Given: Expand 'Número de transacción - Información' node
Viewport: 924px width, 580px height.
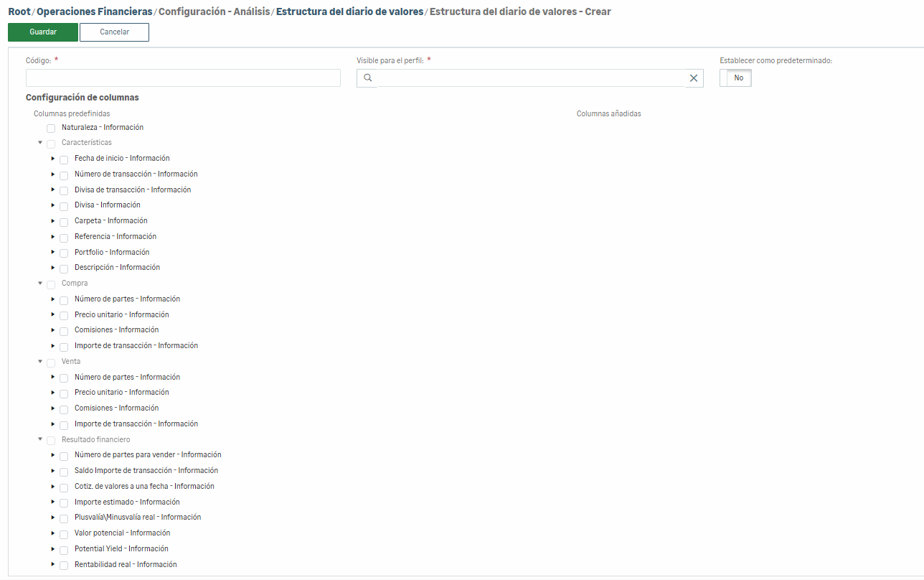Looking at the screenshot, I should click(x=53, y=174).
